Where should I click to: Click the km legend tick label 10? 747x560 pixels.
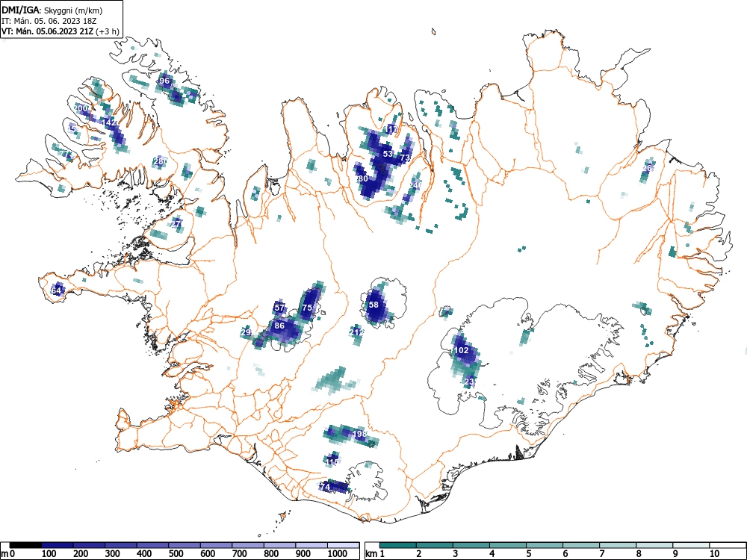[x=713, y=554]
